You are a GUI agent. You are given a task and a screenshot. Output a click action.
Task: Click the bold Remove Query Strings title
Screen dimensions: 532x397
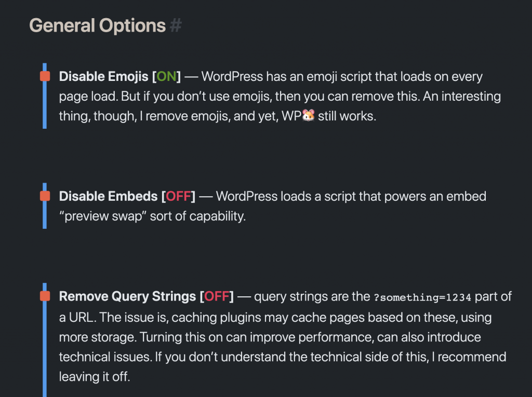tap(127, 296)
